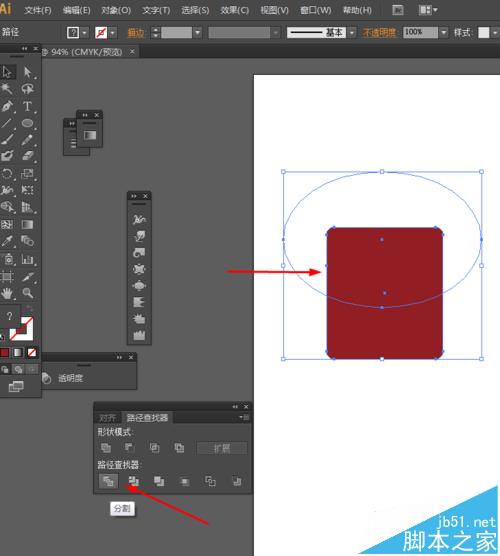Open the 对象(O) menu

116,10
